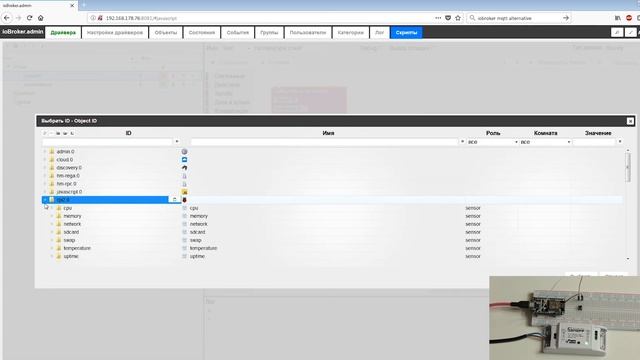Click the channel icon next to uptime name
The width and height of the screenshot is (640, 360).
click(x=184, y=256)
